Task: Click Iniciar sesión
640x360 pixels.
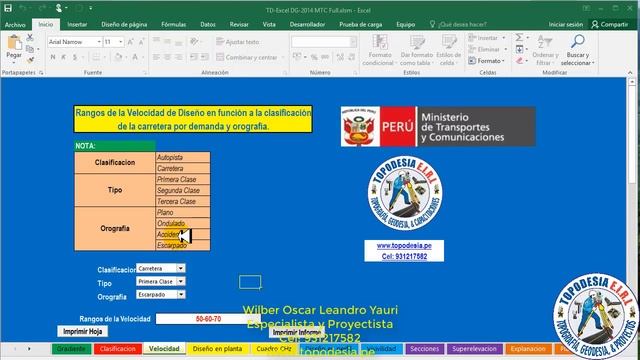Action: 565,24
